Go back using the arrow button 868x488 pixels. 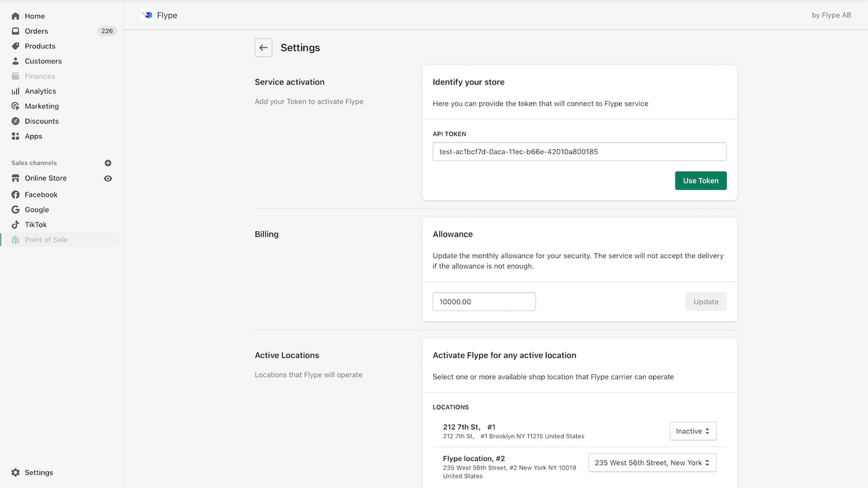click(x=263, y=47)
